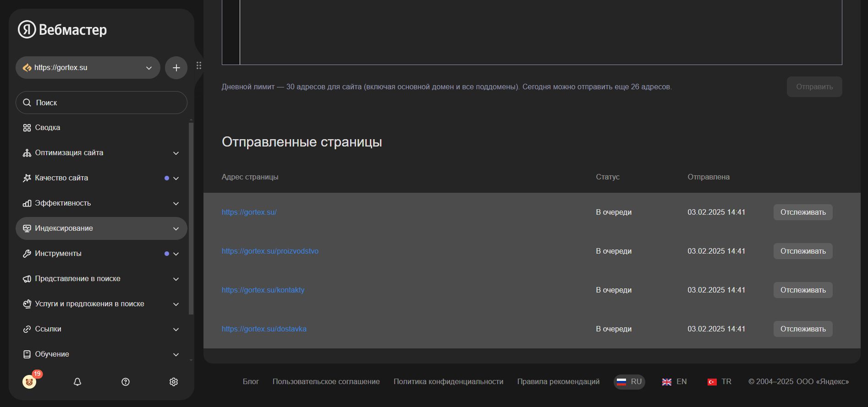
Task: Open the Правила рекомендаций footer link
Action: [558, 382]
